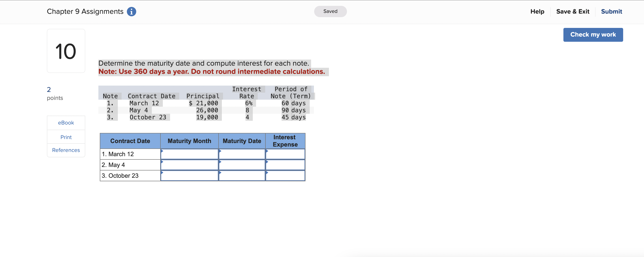This screenshot has width=644, height=257.
Task: Click the question number 10 box
Action: click(x=66, y=51)
